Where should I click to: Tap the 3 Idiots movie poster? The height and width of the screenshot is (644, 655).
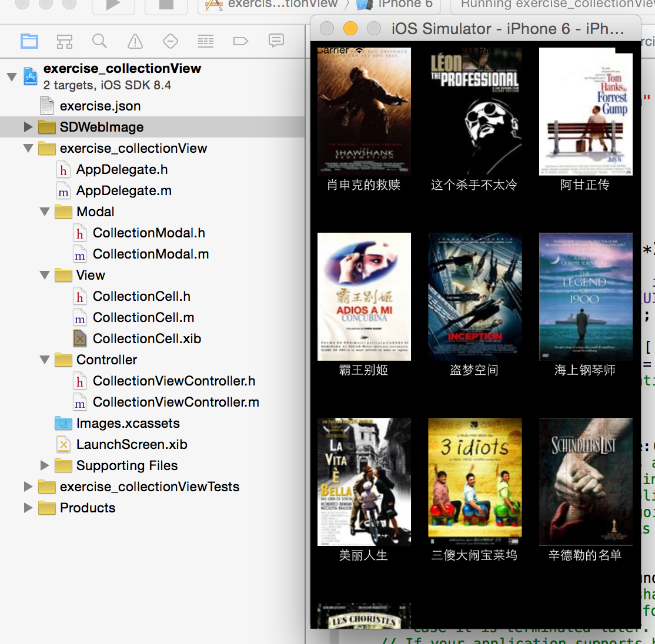point(474,477)
